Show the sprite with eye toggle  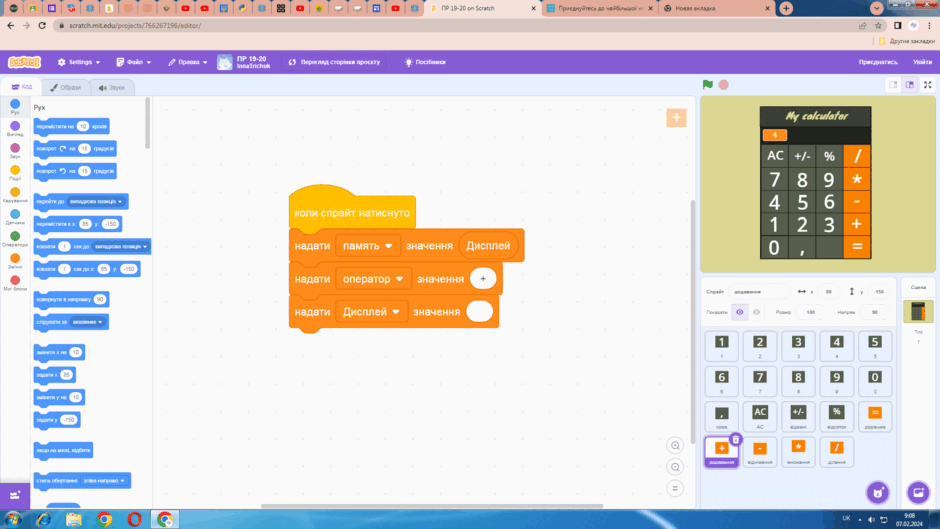pos(740,312)
